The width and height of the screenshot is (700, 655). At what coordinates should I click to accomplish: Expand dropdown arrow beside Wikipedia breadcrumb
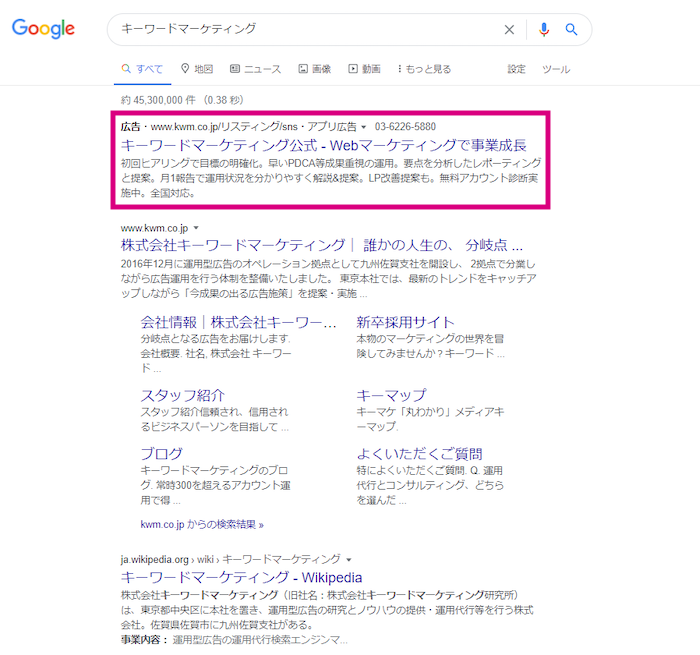349,559
